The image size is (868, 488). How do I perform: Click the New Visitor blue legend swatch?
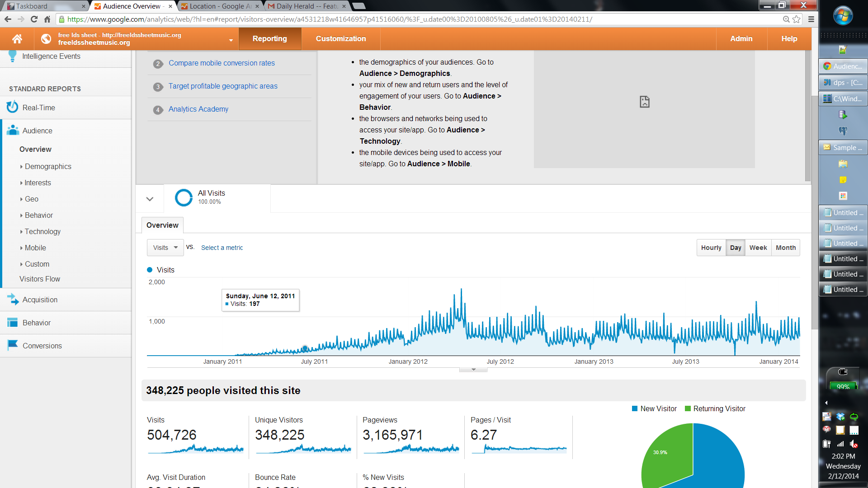635,408
